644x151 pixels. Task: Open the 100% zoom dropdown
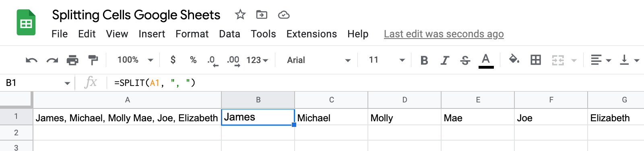(135, 60)
